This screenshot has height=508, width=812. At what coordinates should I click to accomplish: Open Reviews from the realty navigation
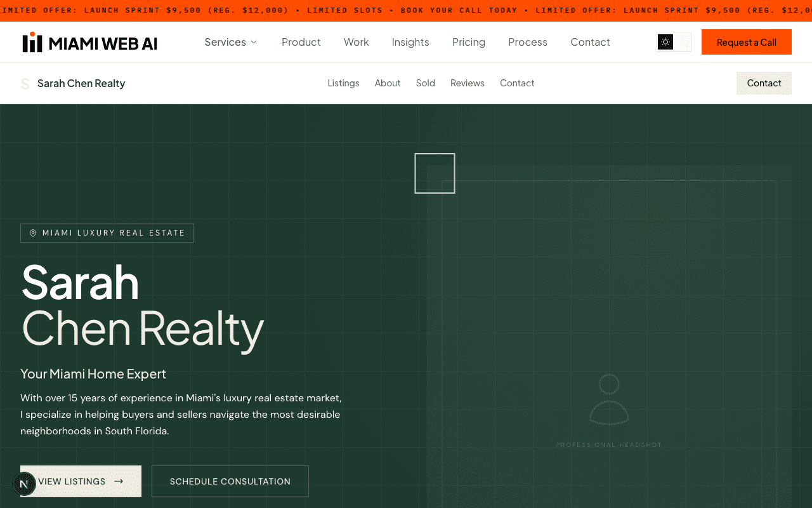(x=467, y=83)
